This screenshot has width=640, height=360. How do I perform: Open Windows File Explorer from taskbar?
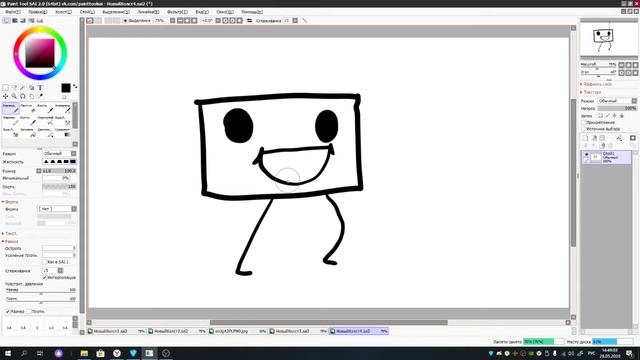tap(84, 353)
